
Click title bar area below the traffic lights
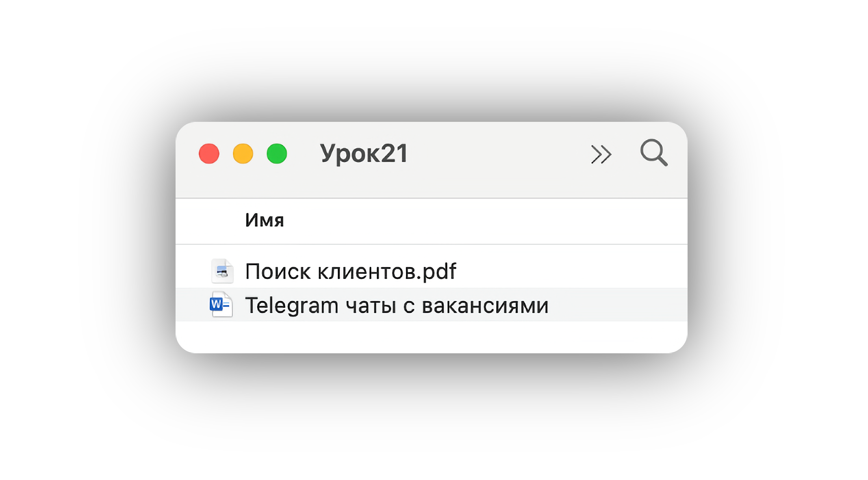[x=244, y=184]
